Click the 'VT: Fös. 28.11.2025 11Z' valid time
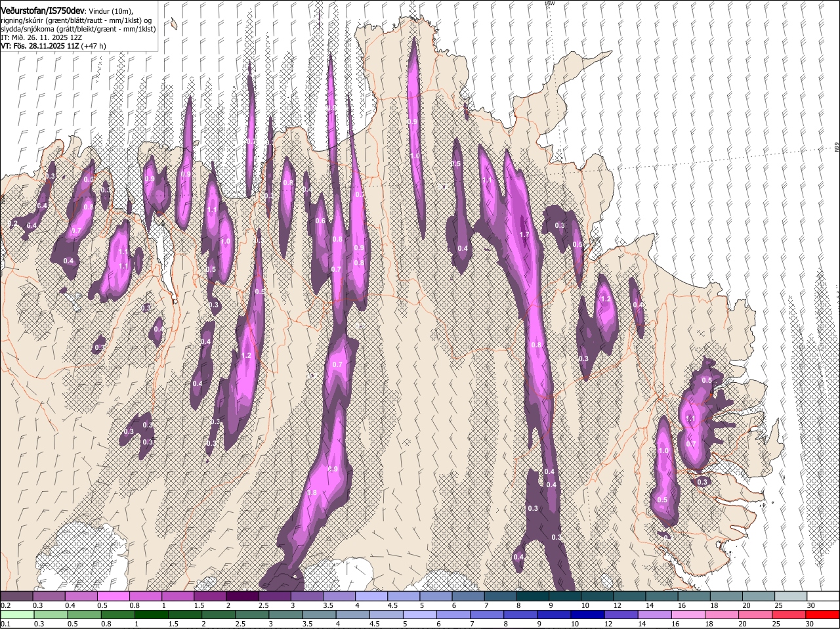 [x=40, y=46]
